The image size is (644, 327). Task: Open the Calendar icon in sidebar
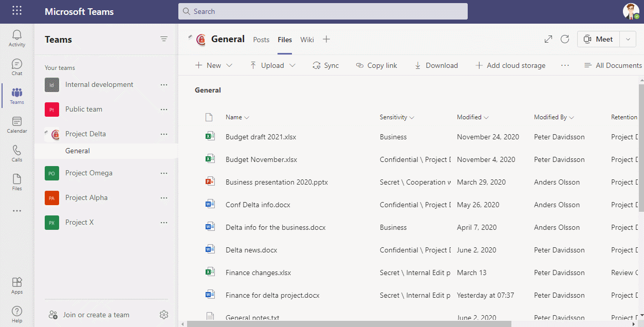17,124
